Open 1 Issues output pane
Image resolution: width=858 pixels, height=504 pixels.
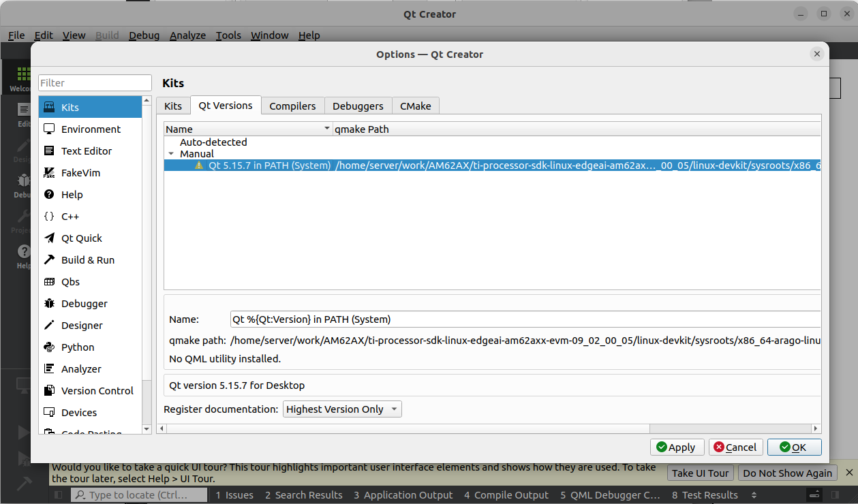[234, 495]
